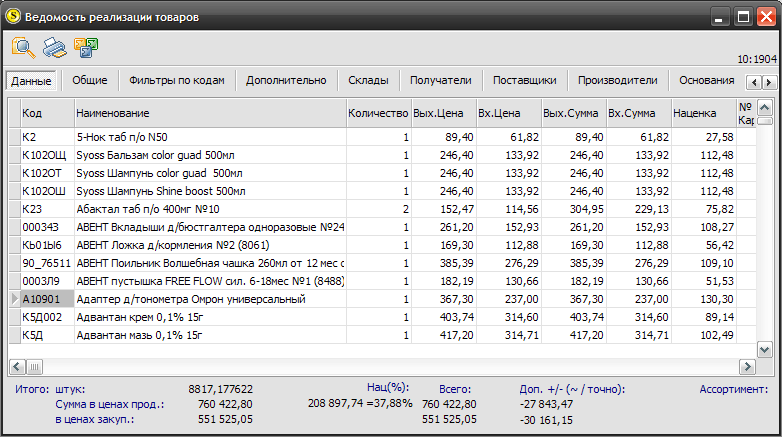Sort by the Вых.Цена column header
The image size is (782, 437).
tap(444, 113)
